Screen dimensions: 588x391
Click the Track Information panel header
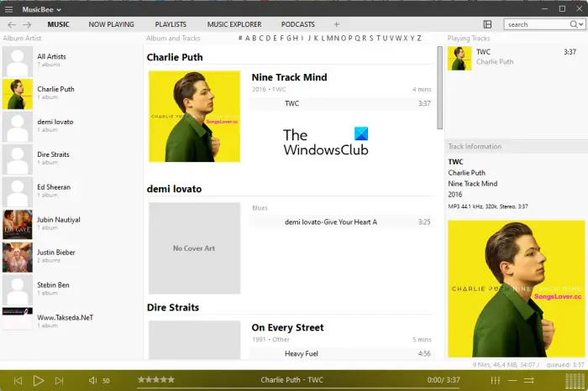click(516, 147)
